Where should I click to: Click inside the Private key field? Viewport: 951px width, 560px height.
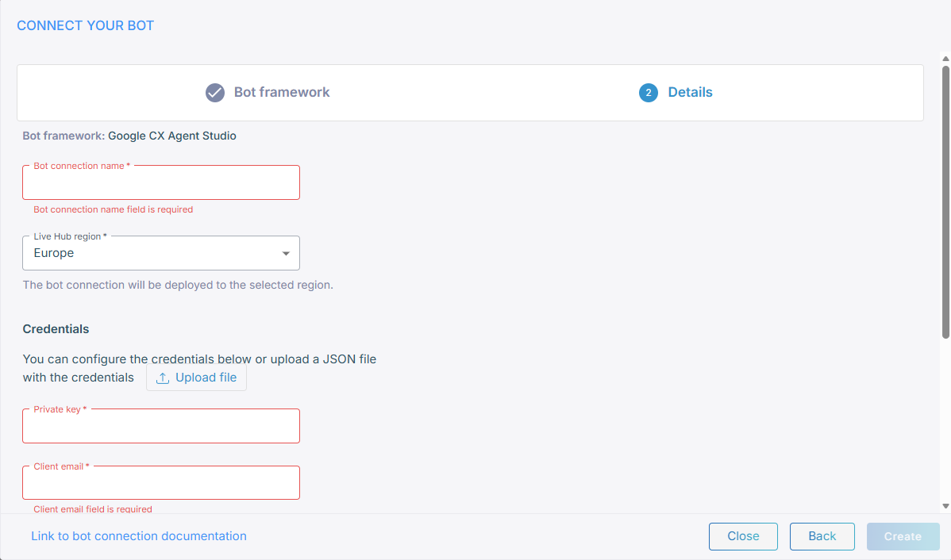point(161,428)
